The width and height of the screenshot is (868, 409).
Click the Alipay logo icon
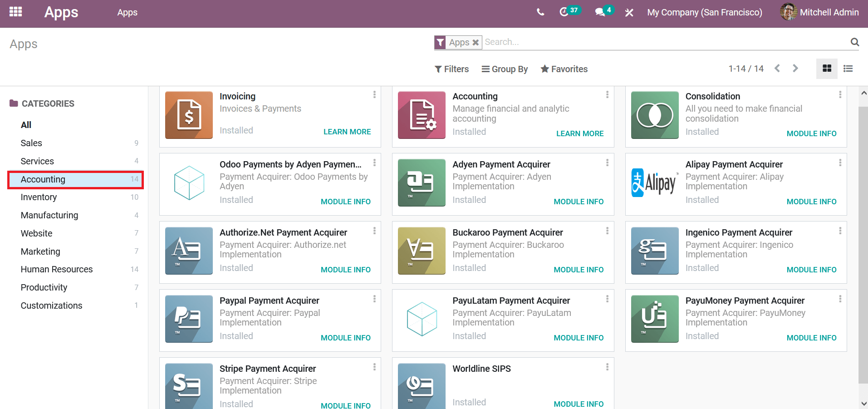tap(655, 183)
